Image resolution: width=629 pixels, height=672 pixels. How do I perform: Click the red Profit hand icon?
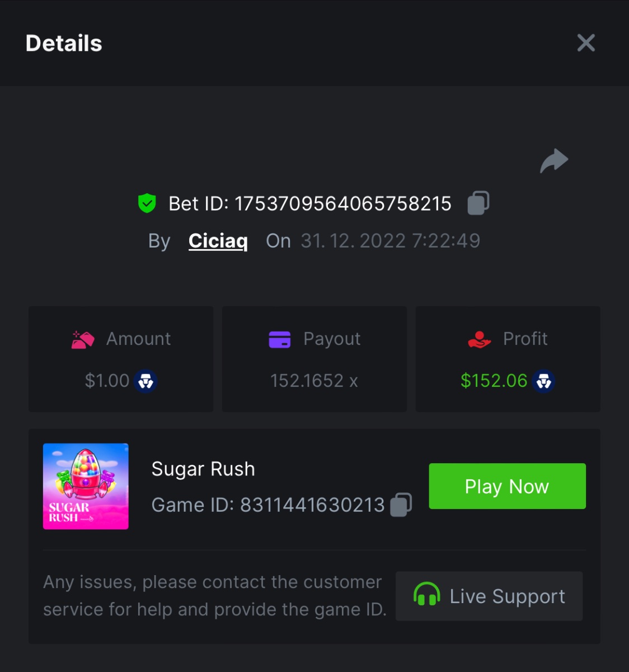[x=479, y=339]
